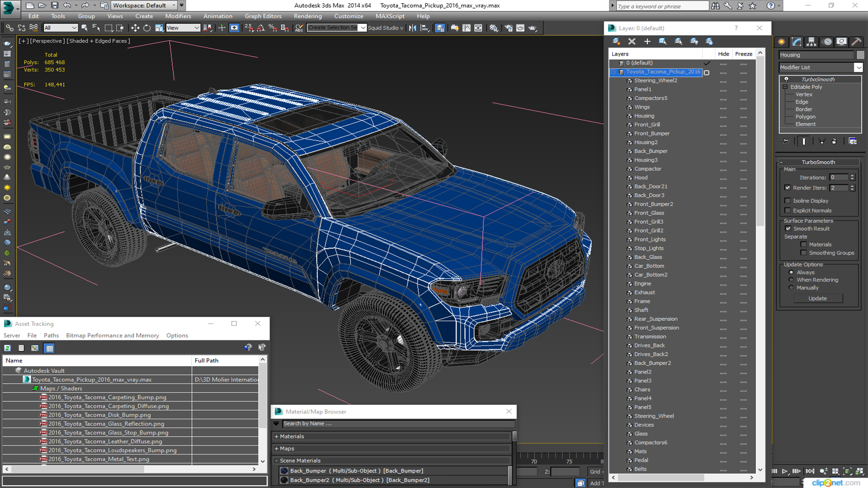Open Render Setup icon
Screen dimensions: 868x488
coord(509,28)
